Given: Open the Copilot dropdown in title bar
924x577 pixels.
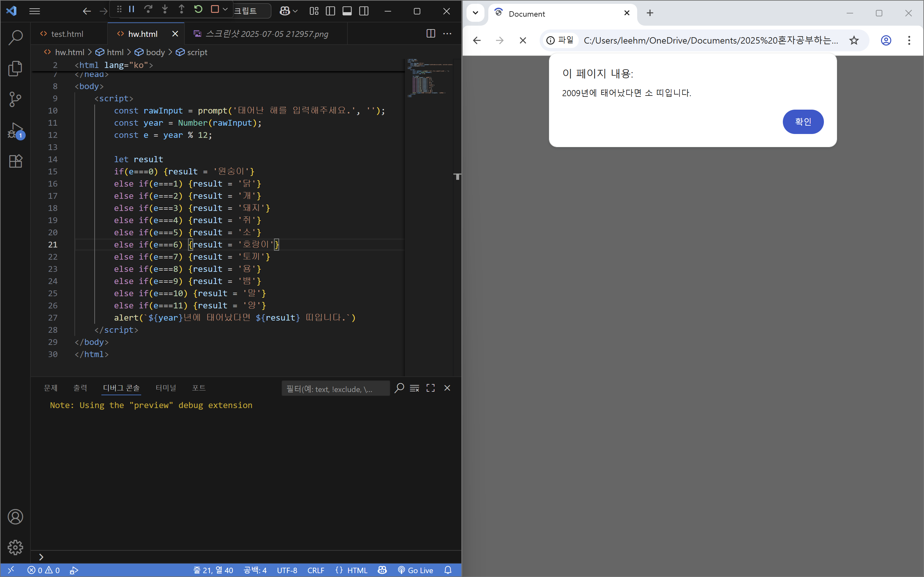Looking at the screenshot, I should coord(295,11).
